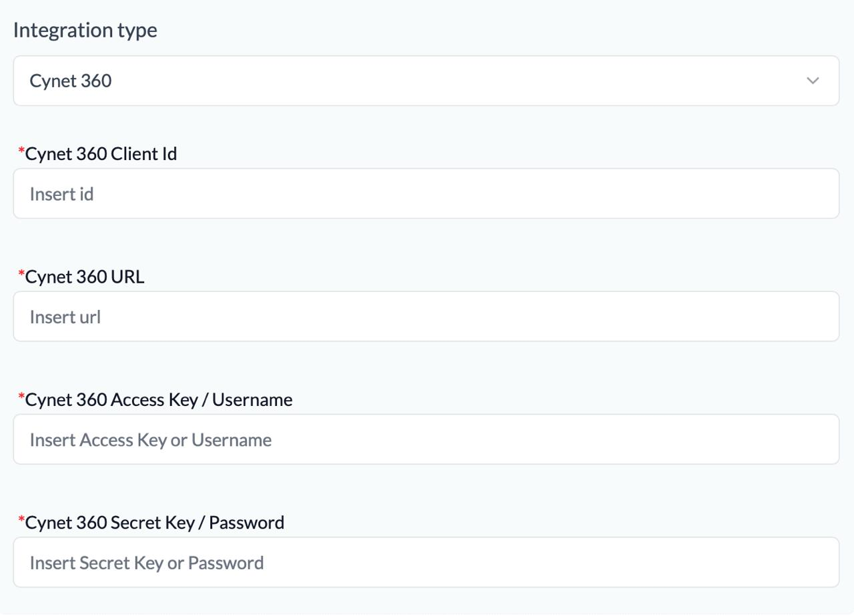Screen dimensions: 854x616
Task: Click 'Insert Secret Key or Password' placeholder
Action: coord(147,563)
